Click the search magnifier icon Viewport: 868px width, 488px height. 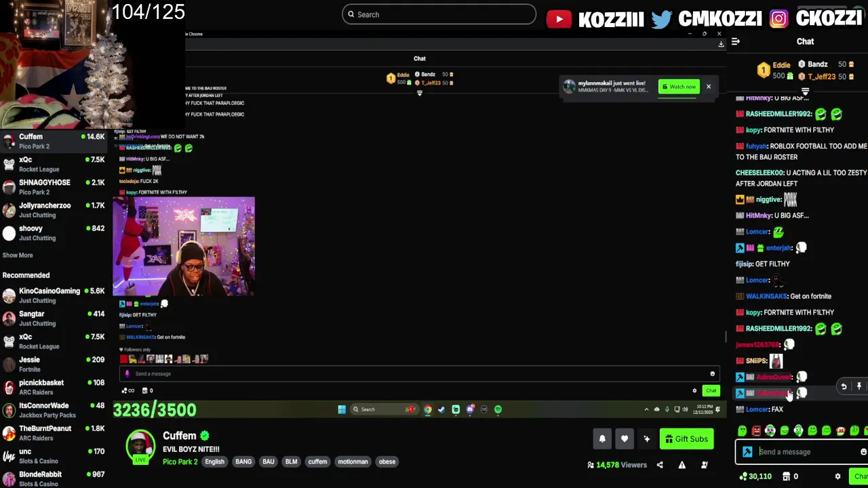351,14
